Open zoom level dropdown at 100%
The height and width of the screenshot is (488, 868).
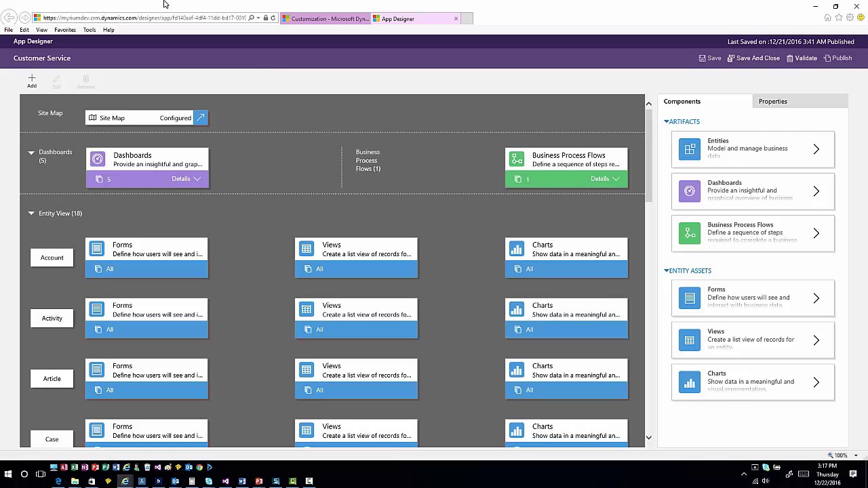(856, 455)
